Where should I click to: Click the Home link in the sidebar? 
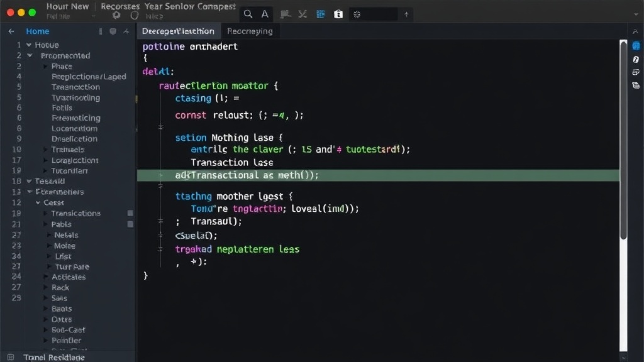(x=37, y=31)
